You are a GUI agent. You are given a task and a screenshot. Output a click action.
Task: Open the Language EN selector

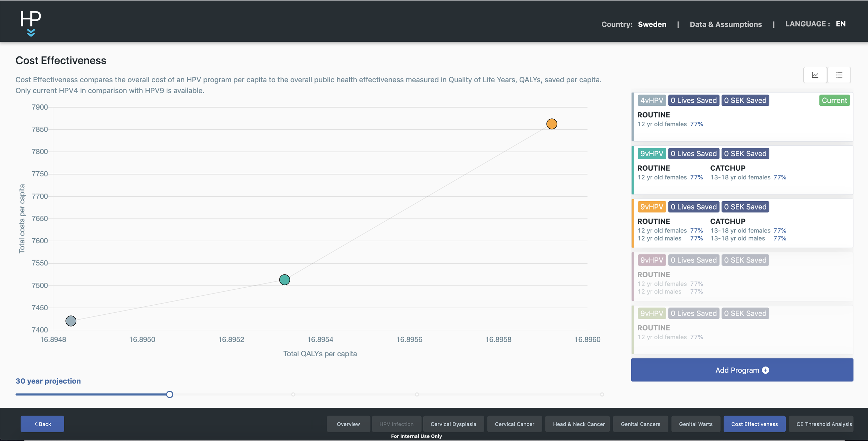click(840, 24)
